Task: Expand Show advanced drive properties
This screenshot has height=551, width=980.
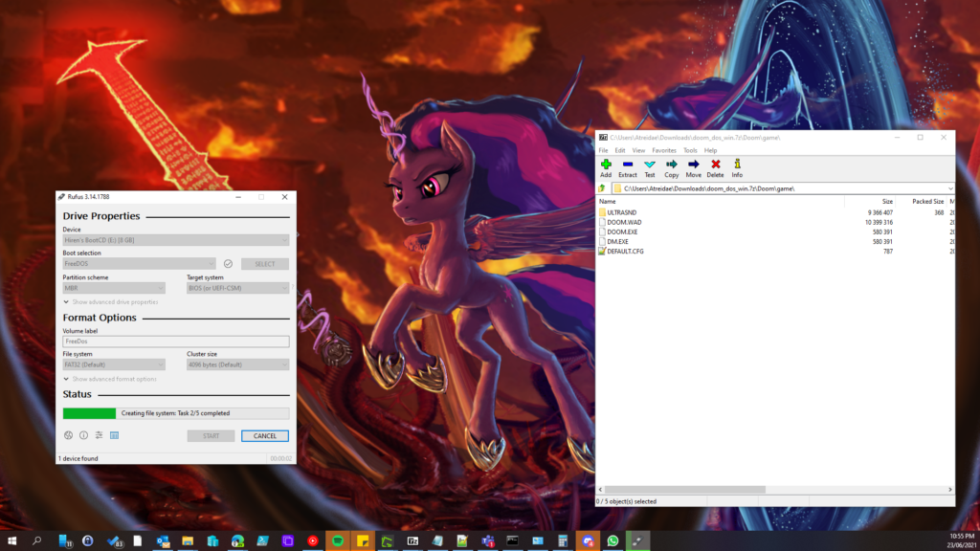Action: pos(111,302)
